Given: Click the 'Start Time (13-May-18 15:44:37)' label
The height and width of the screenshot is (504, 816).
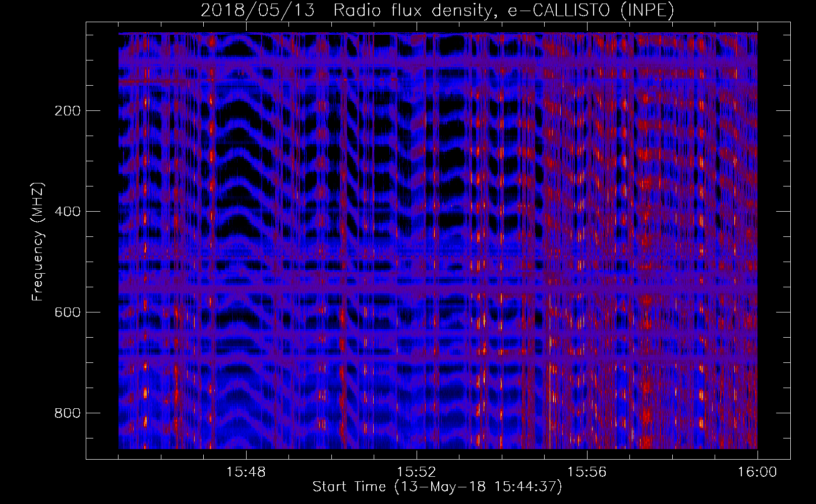Looking at the screenshot, I should tap(437, 487).
